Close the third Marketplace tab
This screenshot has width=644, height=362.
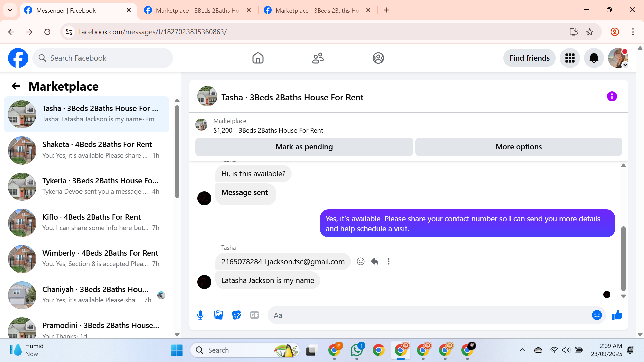pos(368,10)
